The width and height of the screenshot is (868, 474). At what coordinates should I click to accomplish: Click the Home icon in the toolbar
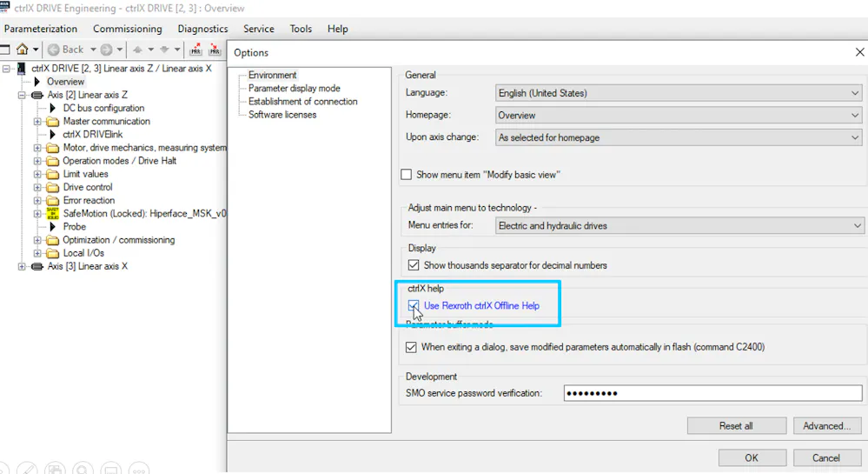coord(22,50)
